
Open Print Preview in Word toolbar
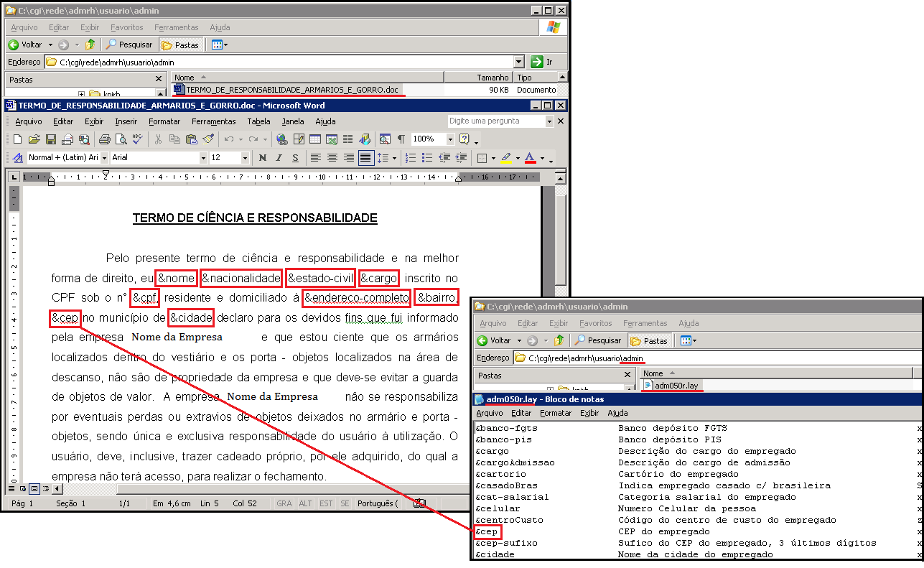click(121, 139)
